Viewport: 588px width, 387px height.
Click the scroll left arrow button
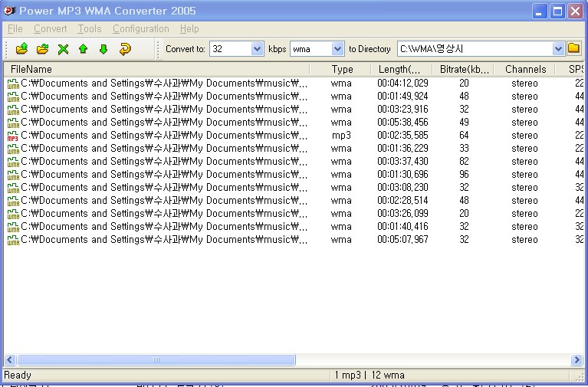click(x=10, y=360)
